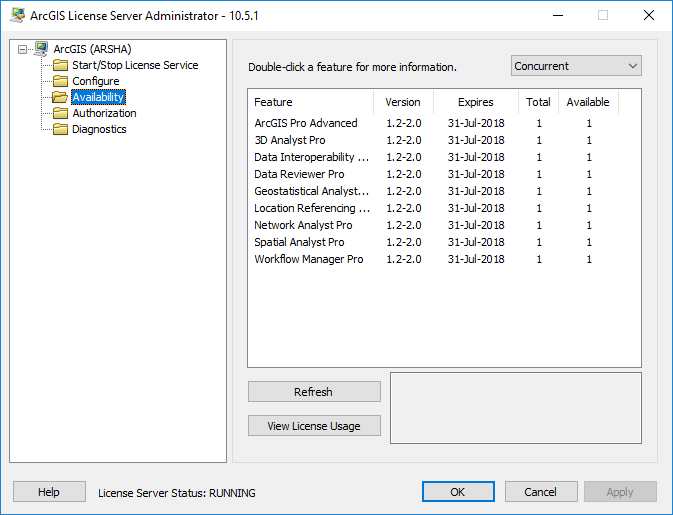Select the ArcGIS (ARSHA) root tree item
This screenshot has height=515, width=673.
coord(92,49)
